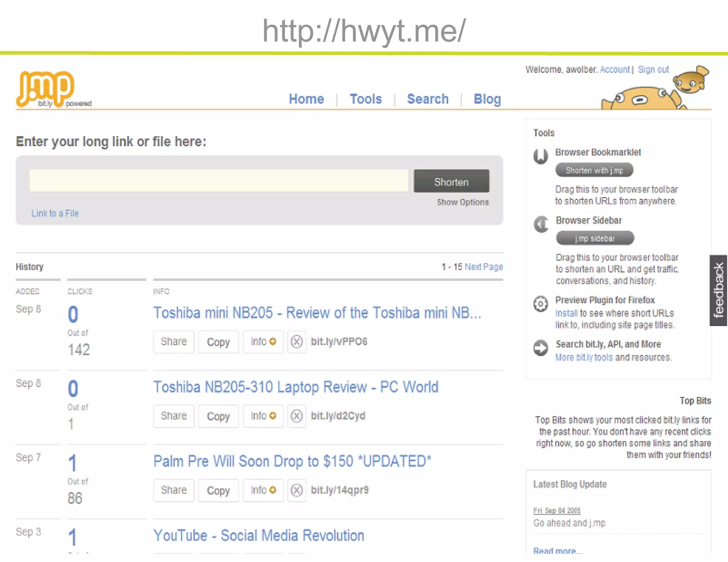Copy the Palm Pre short link
Viewport: 728px width, 562px height.
point(218,491)
